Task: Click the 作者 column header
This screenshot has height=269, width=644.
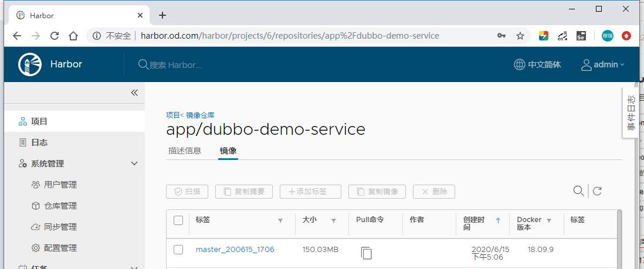Action: click(x=416, y=220)
